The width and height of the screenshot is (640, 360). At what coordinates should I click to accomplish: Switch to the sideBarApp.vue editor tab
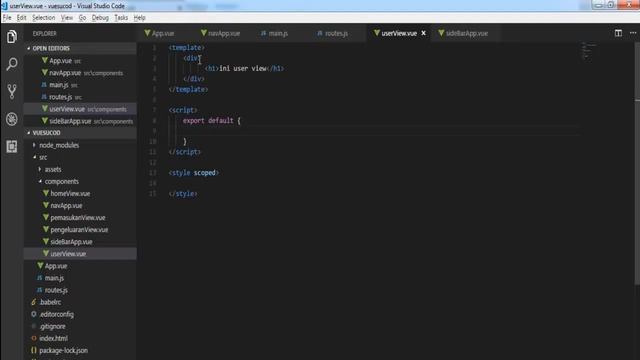467,33
